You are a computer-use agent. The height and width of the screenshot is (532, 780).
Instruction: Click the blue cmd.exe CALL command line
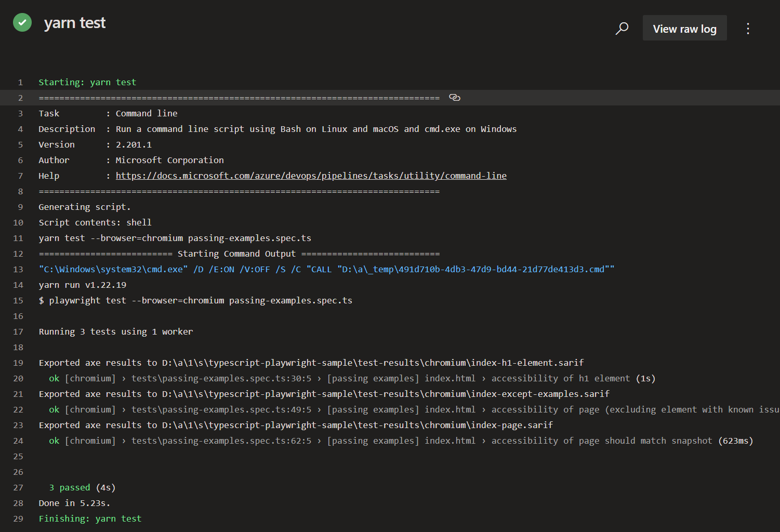[326, 269]
